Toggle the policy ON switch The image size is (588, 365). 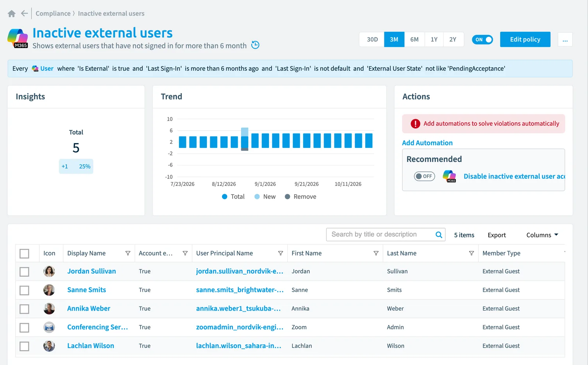click(x=483, y=39)
